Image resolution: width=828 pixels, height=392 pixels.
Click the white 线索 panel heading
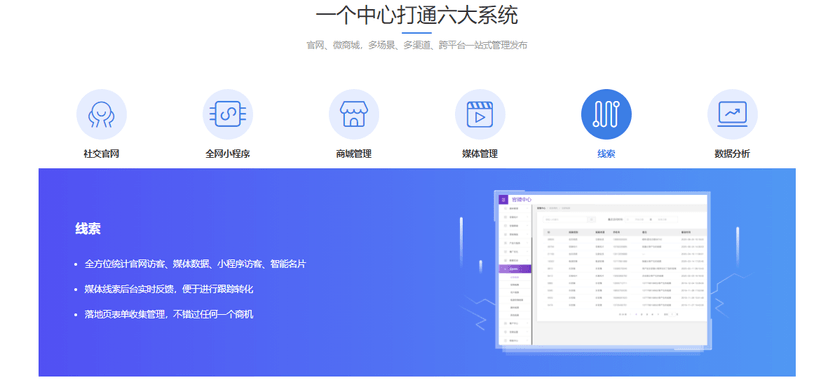[88, 229]
